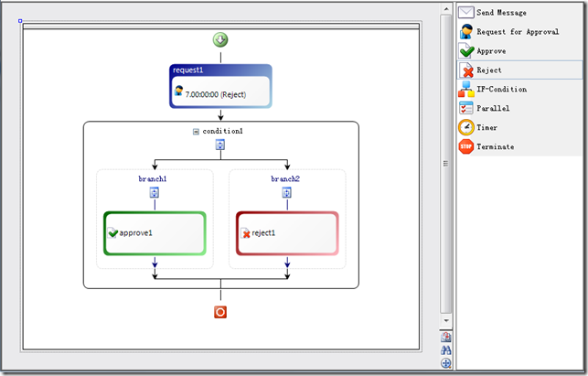Click the Terminate toolbox label
This screenshot has width=588, height=376.
496,146
